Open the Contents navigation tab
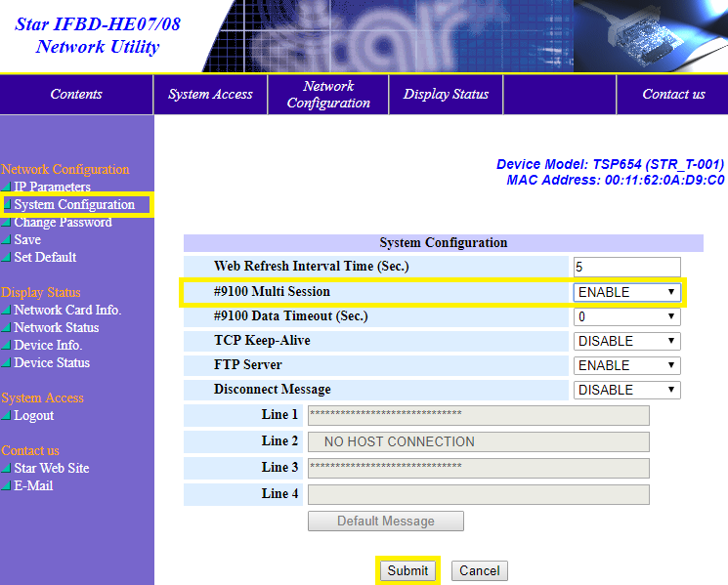 pos(76,94)
